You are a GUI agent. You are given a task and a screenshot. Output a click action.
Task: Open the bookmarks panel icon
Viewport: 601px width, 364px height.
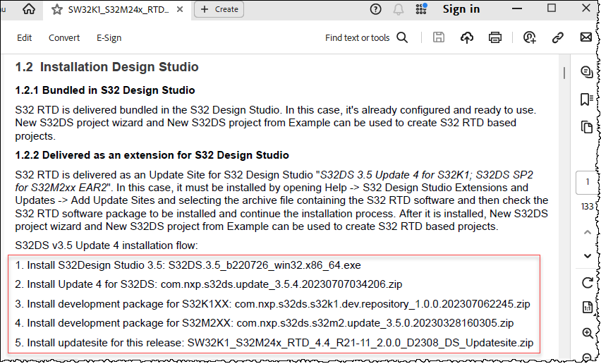pyautogui.click(x=586, y=99)
